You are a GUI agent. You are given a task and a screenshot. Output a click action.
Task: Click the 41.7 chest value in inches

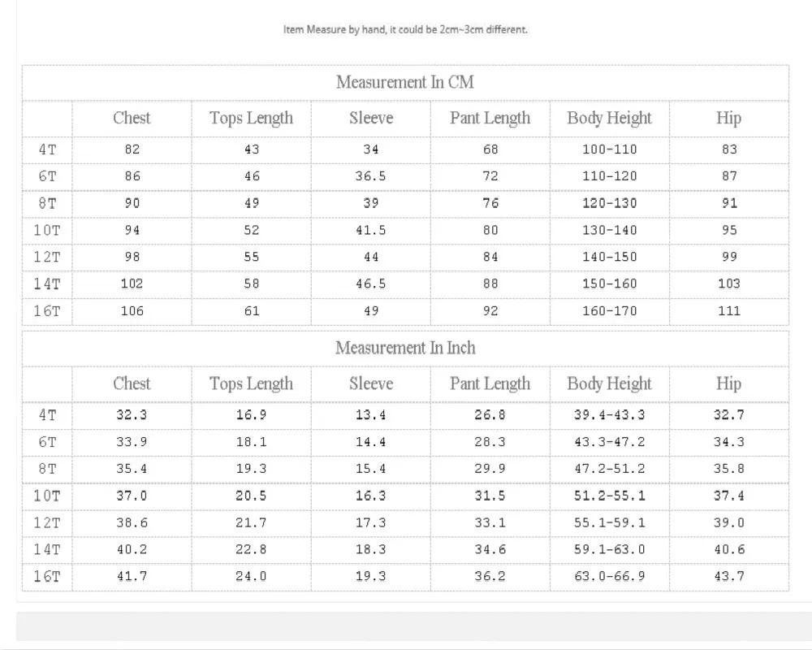click(x=132, y=576)
